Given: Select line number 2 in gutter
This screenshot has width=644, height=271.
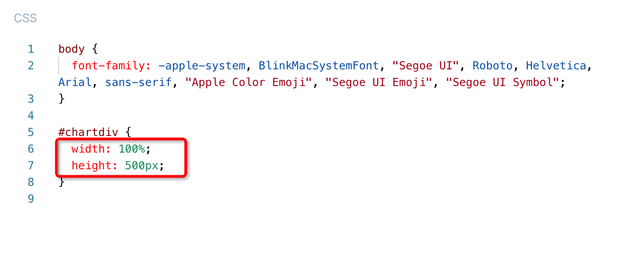Looking at the screenshot, I should 31,66.
